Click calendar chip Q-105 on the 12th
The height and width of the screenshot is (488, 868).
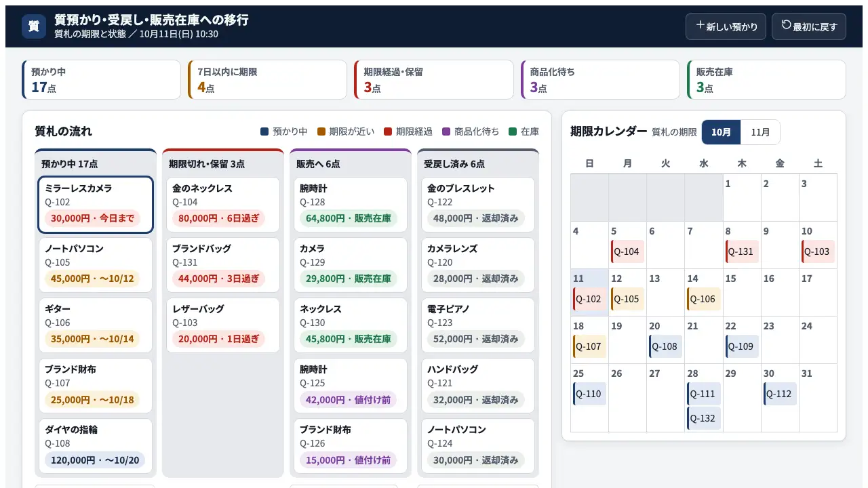point(627,299)
